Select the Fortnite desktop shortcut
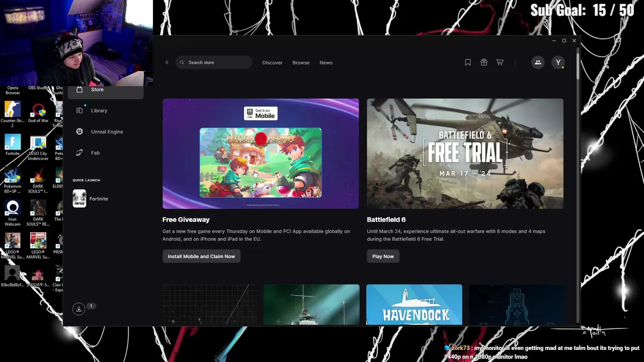The image size is (644, 362). pyautogui.click(x=13, y=146)
